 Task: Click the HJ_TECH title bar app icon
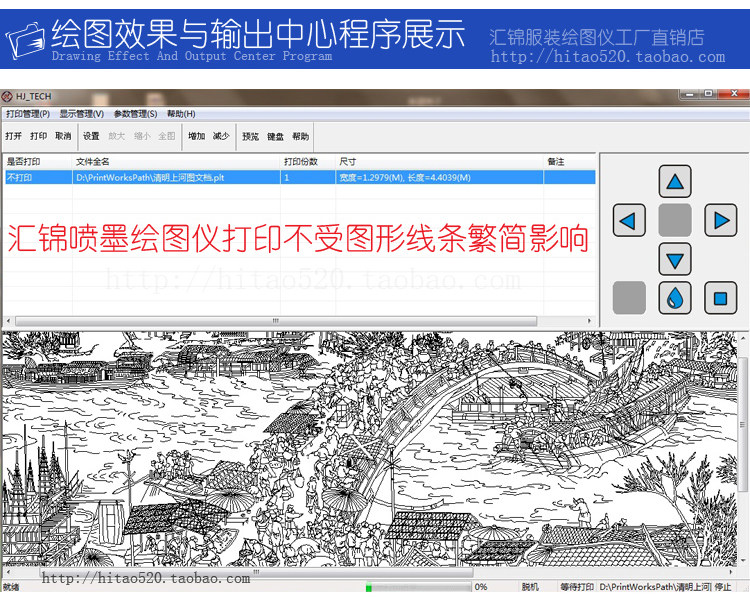[7, 97]
